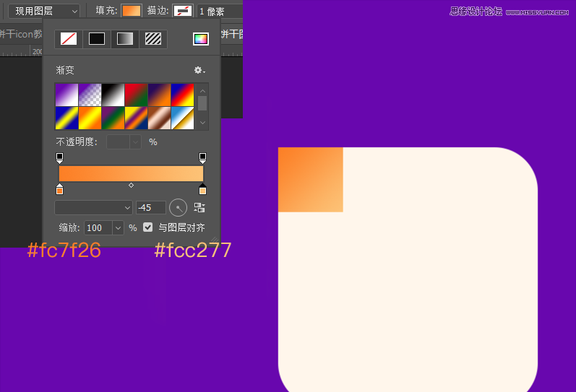This screenshot has width=576, height=392.
Task: Click the gradient midpoint diamond
Action: [131, 186]
